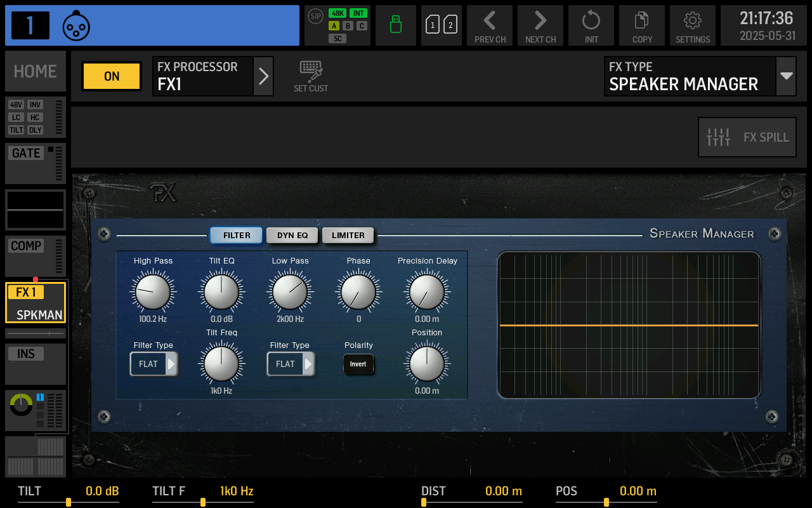This screenshot has height=508, width=812.
Task: Click the USB drive icon
Action: (x=396, y=25)
